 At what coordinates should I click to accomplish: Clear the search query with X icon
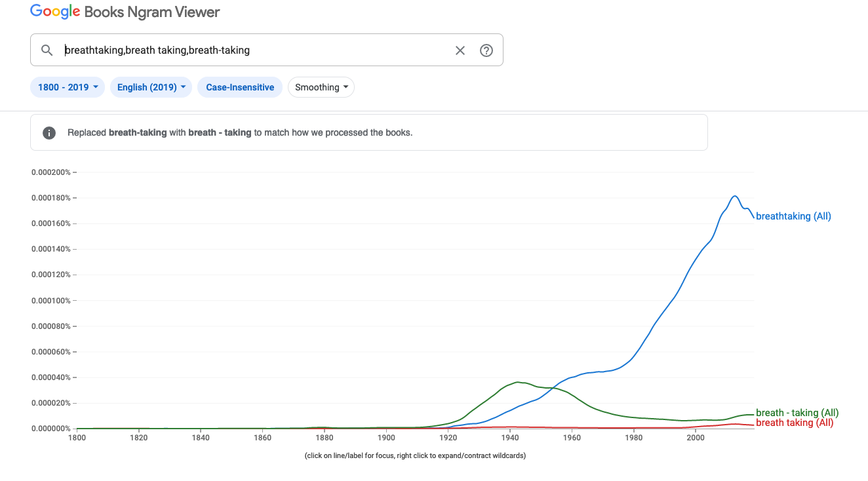[x=460, y=50]
